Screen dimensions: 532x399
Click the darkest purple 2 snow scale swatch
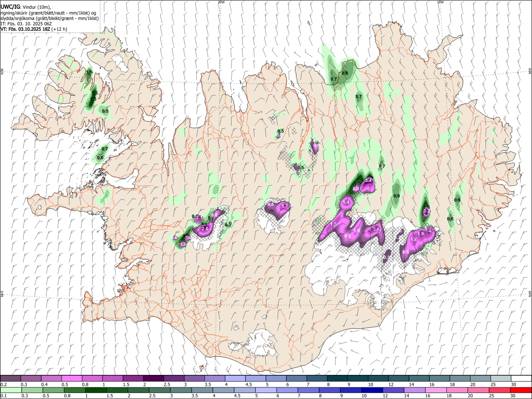point(153,379)
